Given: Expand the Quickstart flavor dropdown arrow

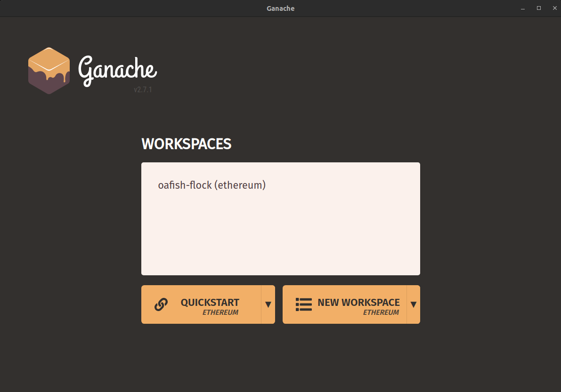Looking at the screenshot, I should point(268,304).
